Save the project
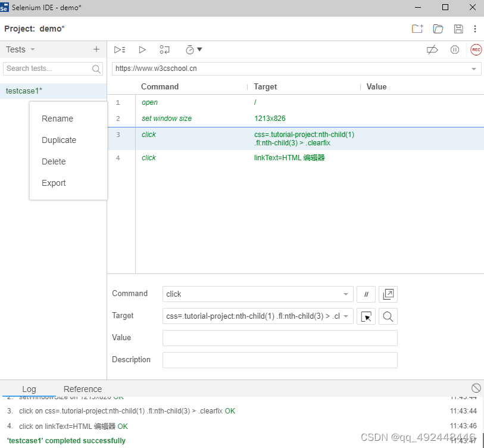This screenshot has width=484, height=448. 458,29
